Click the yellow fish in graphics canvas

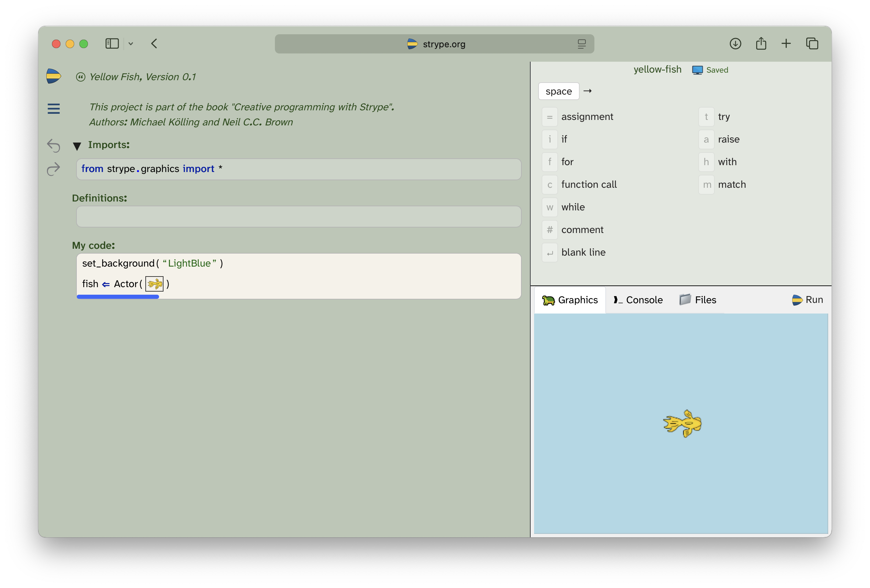coord(682,423)
